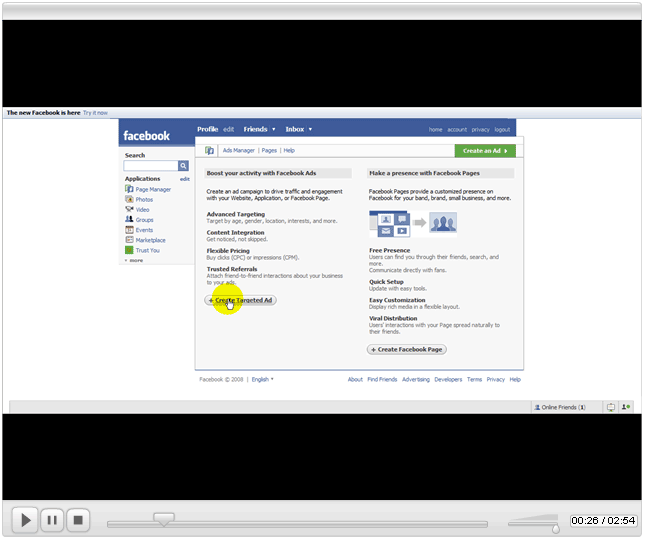Viewport: 646px width, 542px height.
Task: Click the Marketplace application icon
Action: (x=130, y=241)
